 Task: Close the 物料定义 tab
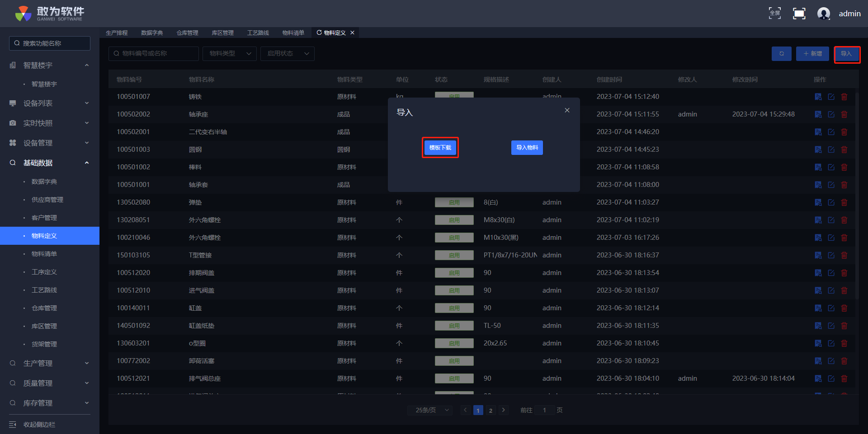point(352,33)
